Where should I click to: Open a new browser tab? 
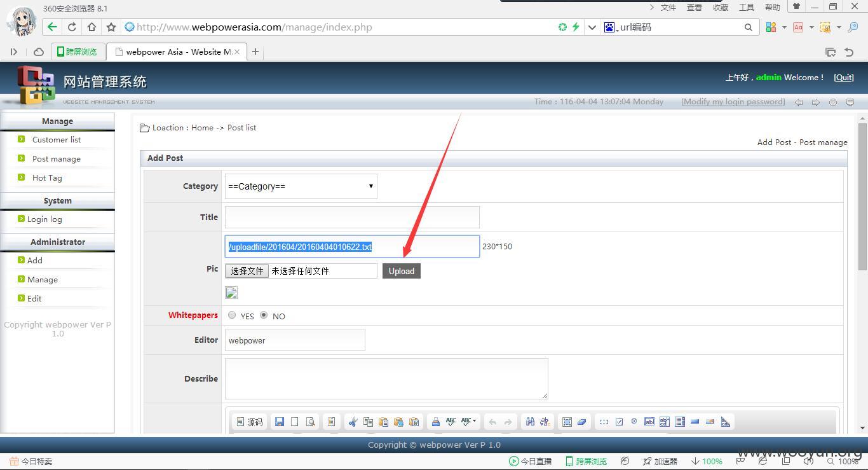(255, 52)
